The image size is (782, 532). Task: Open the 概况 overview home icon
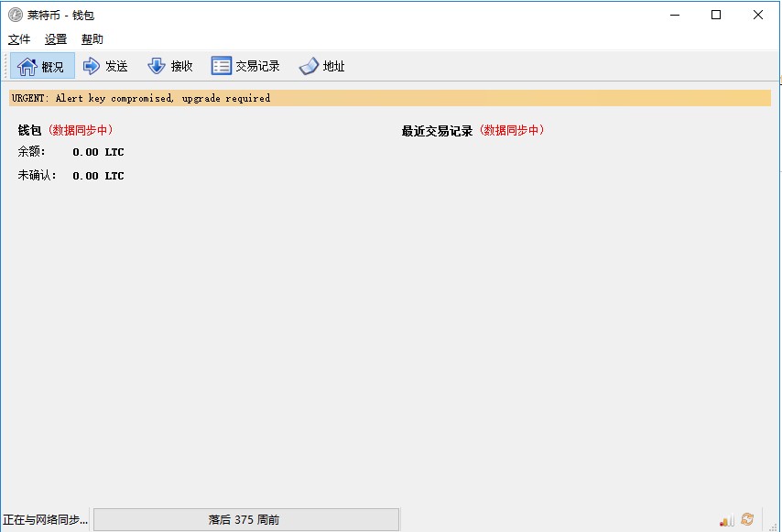click(27, 66)
